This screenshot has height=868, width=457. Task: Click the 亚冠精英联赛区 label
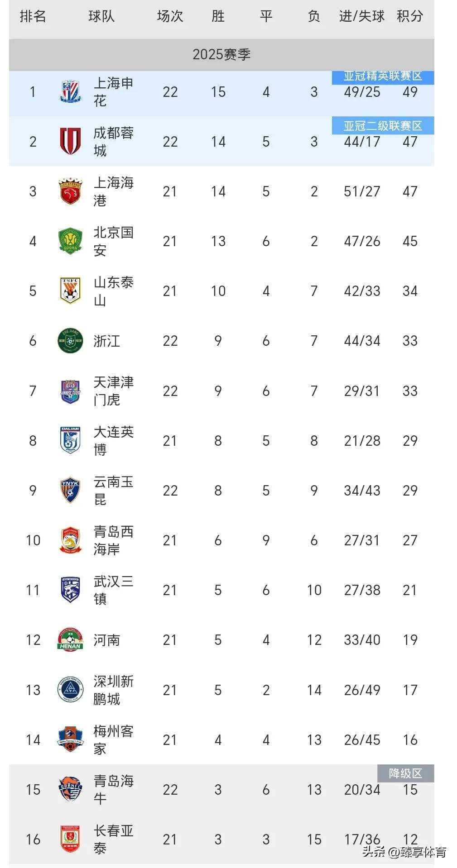pyautogui.click(x=383, y=76)
